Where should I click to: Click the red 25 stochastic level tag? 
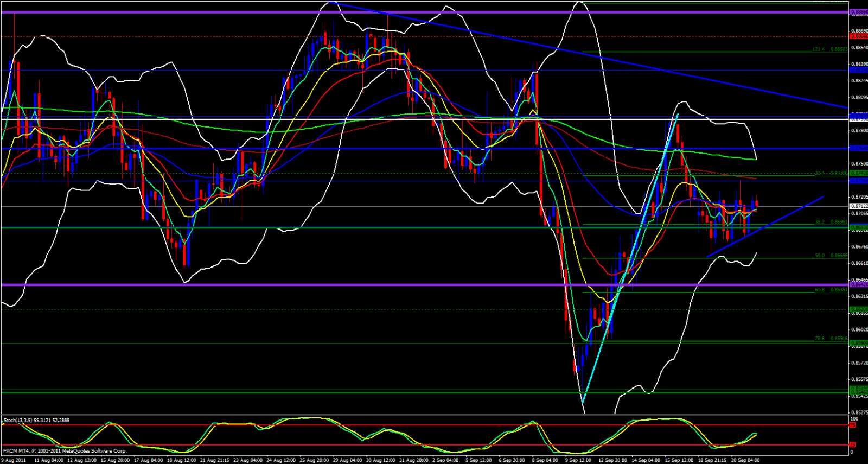pos(853,445)
